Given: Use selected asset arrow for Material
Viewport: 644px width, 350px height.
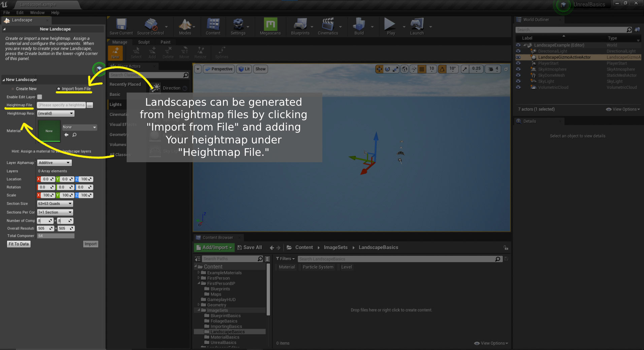Looking at the screenshot, I should pos(66,135).
